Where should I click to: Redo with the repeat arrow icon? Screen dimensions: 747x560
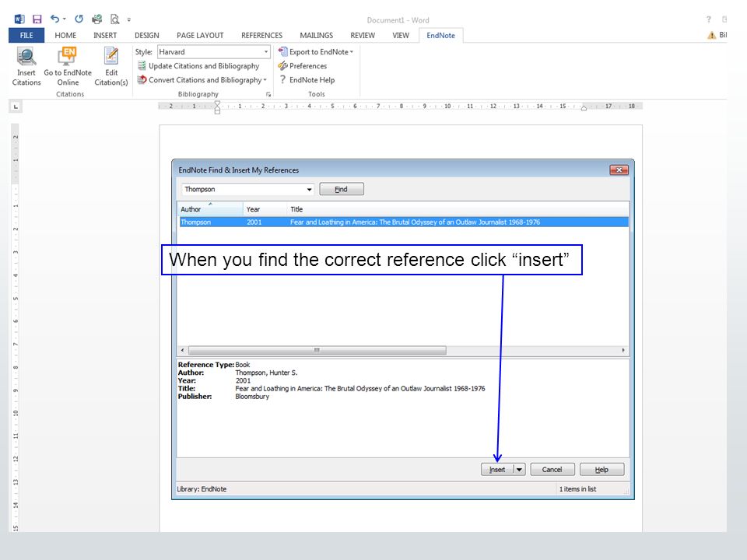pyautogui.click(x=79, y=19)
